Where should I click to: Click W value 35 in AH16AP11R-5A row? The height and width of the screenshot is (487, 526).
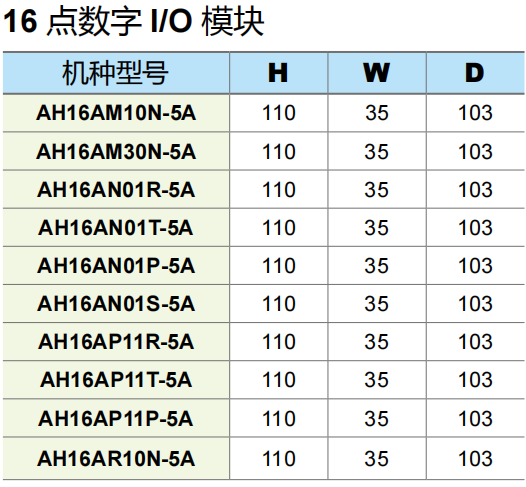(x=377, y=342)
